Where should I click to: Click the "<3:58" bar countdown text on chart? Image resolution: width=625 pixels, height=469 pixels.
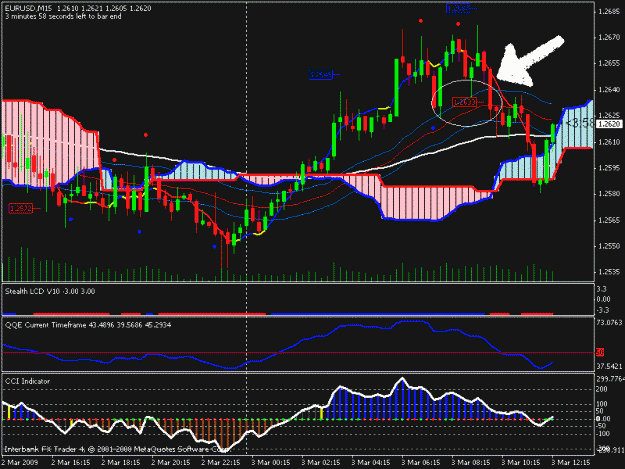tap(580, 124)
